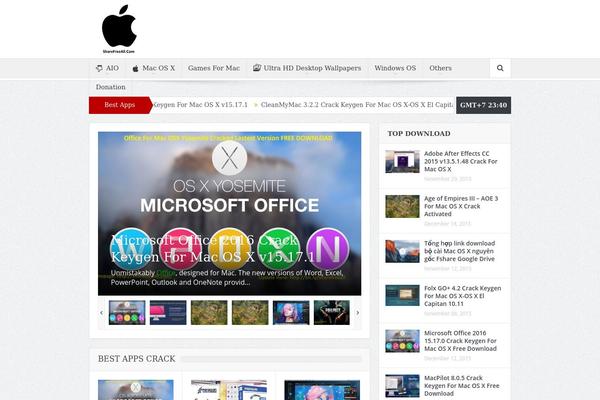This screenshot has width=600, height=400.
Task: Select the second Age of Empires slider thumbnail
Action: coord(250,313)
